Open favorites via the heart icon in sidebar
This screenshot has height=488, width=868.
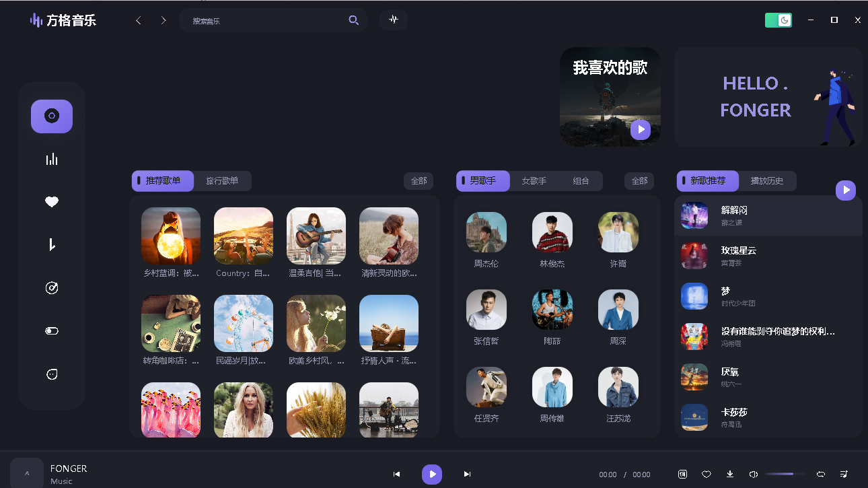[x=52, y=201]
